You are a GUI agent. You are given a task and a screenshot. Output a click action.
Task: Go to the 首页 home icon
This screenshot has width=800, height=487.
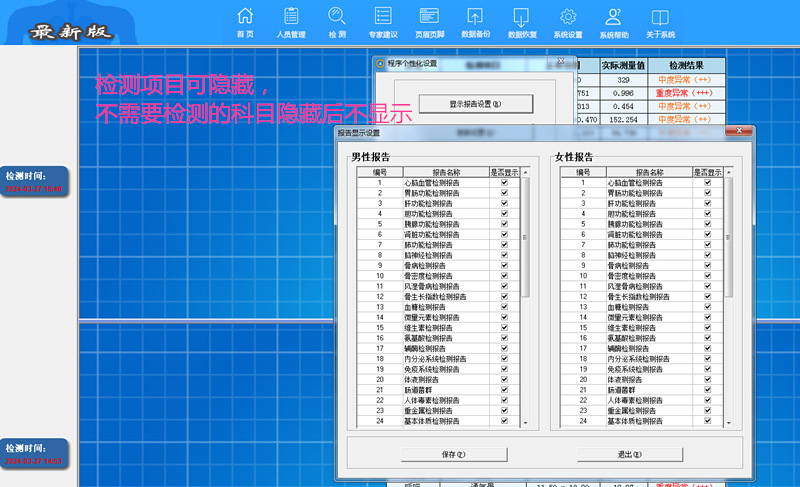245,22
